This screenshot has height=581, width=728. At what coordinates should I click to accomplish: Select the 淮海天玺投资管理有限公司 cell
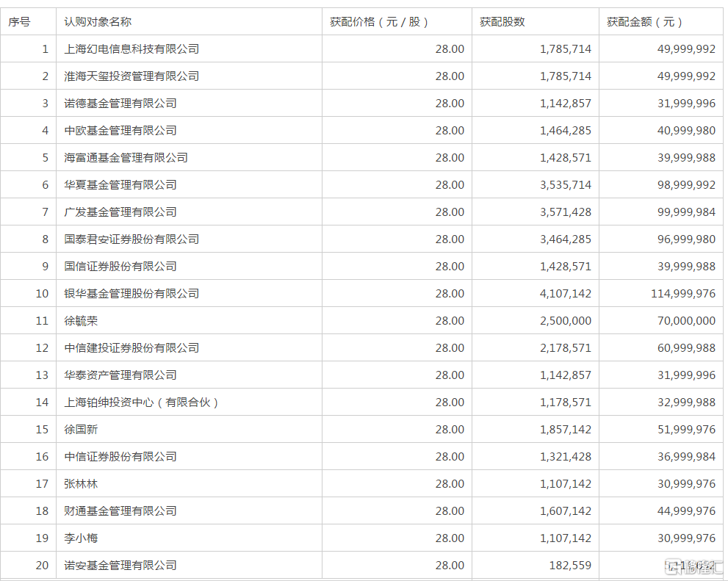131,76
